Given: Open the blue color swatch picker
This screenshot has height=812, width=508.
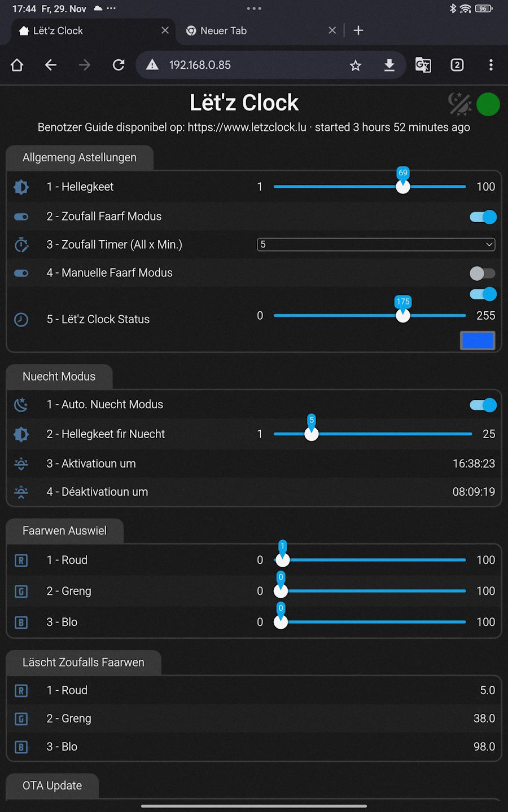Looking at the screenshot, I should (478, 341).
